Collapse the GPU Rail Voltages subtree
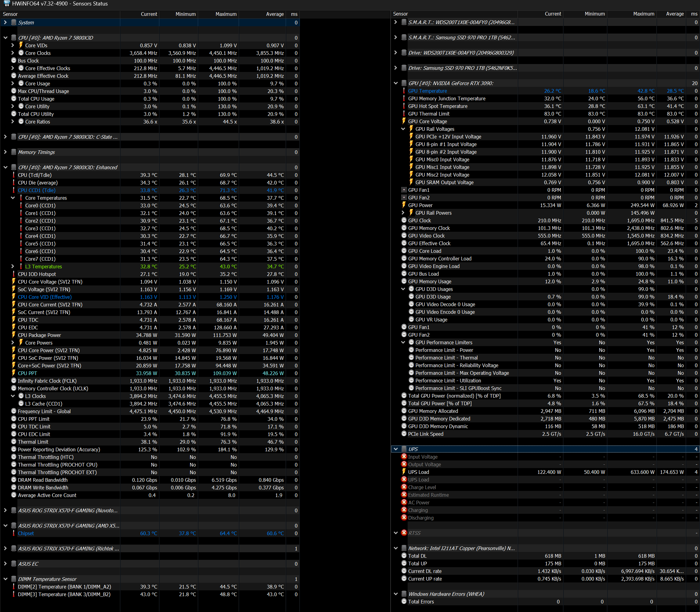Image resolution: width=700 pixels, height=612 pixels. coord(403,129)
